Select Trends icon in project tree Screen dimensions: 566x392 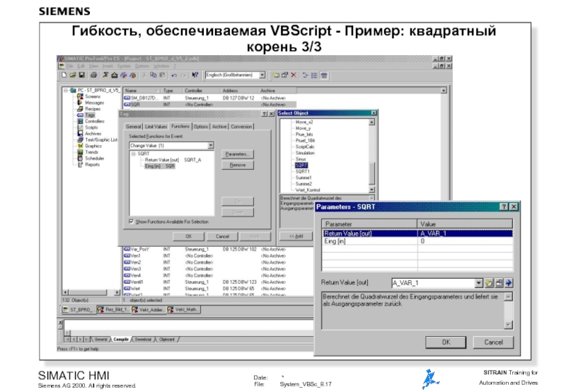tap(80, 152)
